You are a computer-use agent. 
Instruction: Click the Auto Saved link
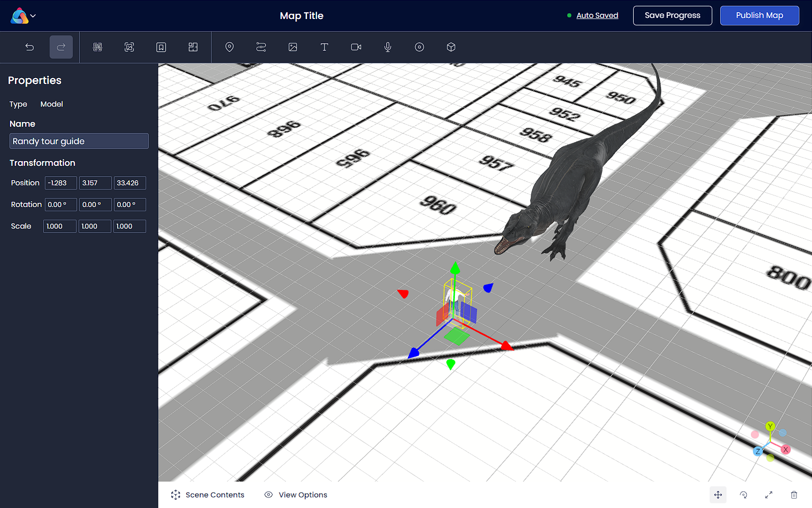597,15
